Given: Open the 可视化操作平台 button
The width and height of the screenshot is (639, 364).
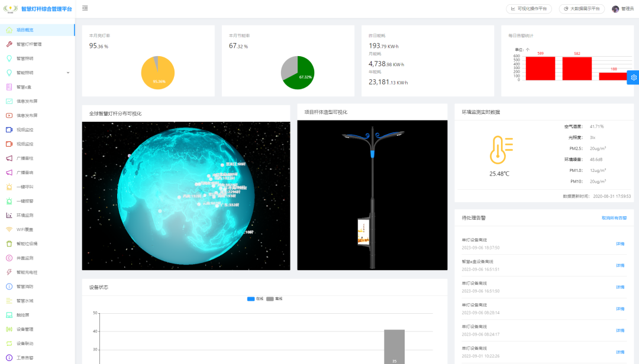Looking at the screenshot, I should [x=529, y=8].
